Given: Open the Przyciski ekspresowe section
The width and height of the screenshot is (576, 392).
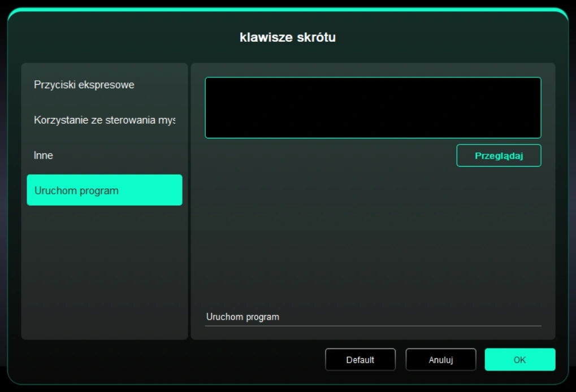Looking at the screenshot, I should (x=84, y=85).
